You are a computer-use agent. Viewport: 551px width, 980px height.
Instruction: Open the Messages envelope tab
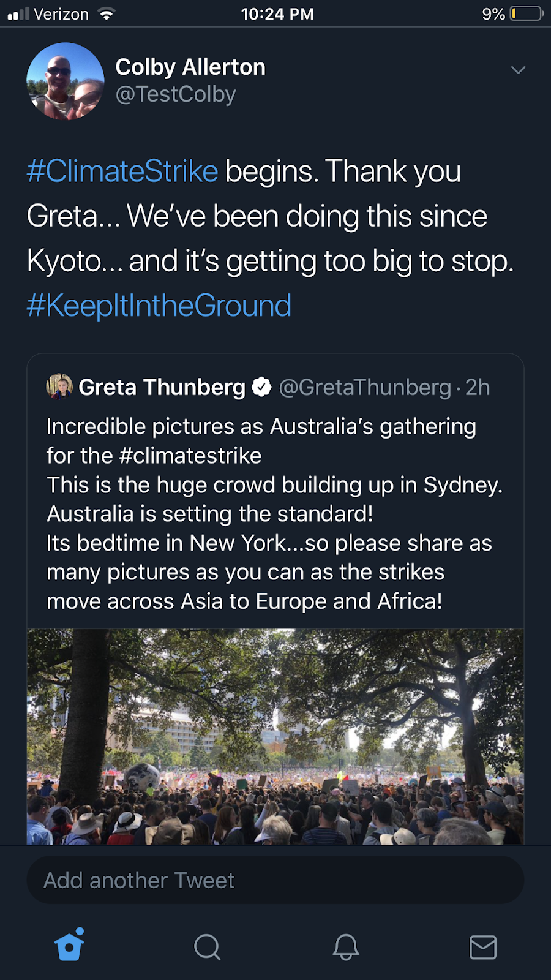(x=482, y=947)
